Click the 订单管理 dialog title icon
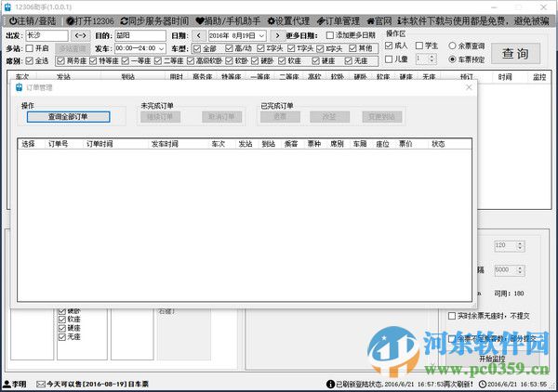Screen dimensions: 558x392 [x=20, y=87]
